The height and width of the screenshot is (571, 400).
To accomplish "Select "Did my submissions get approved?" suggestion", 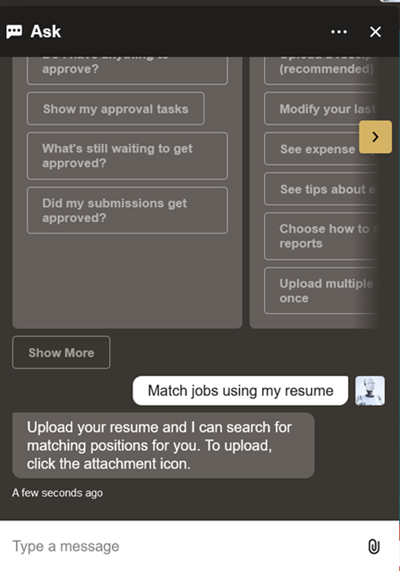I will pos(127,210).
